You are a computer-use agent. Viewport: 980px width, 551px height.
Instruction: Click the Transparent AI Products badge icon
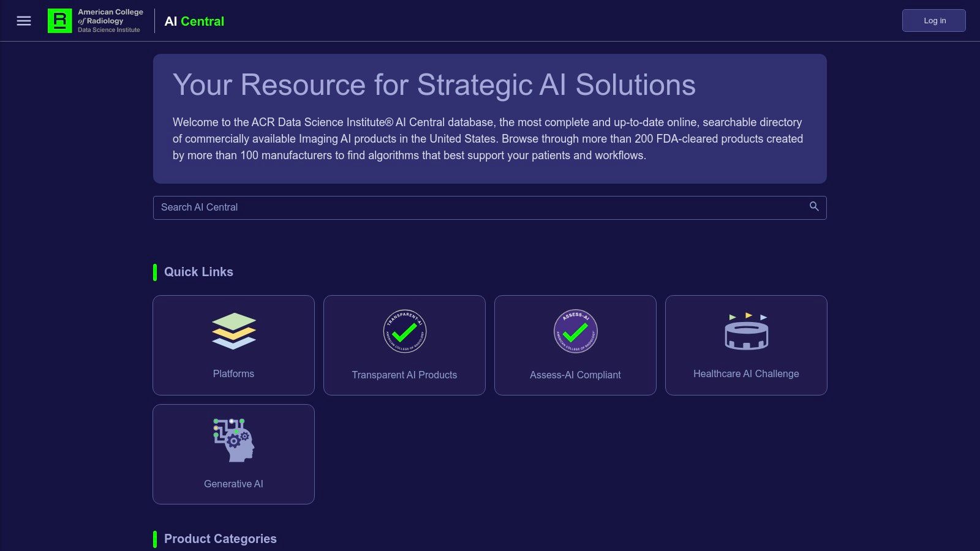404,331
